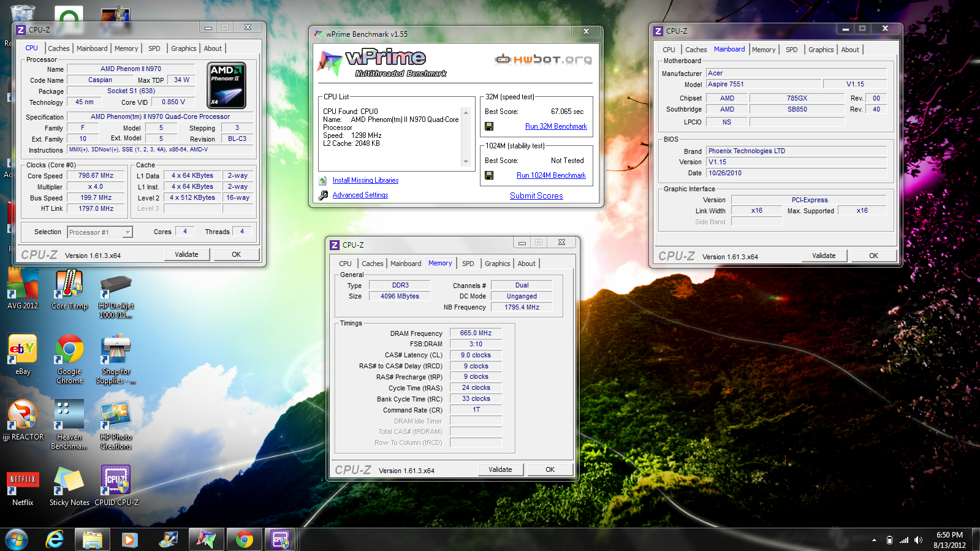Open the Windows Start menu orb
The height and width of the screenshot is (551, 980).
(x=17, y=539)
